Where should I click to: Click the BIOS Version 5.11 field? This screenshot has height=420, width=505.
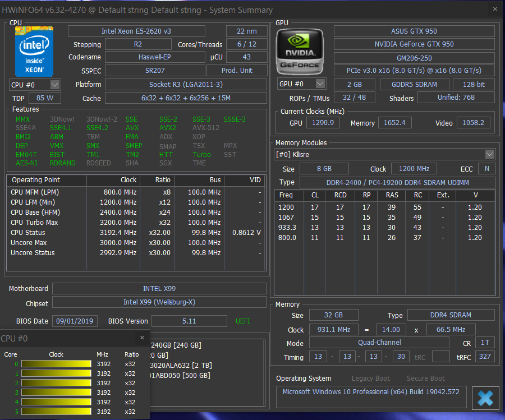(189, 321)
